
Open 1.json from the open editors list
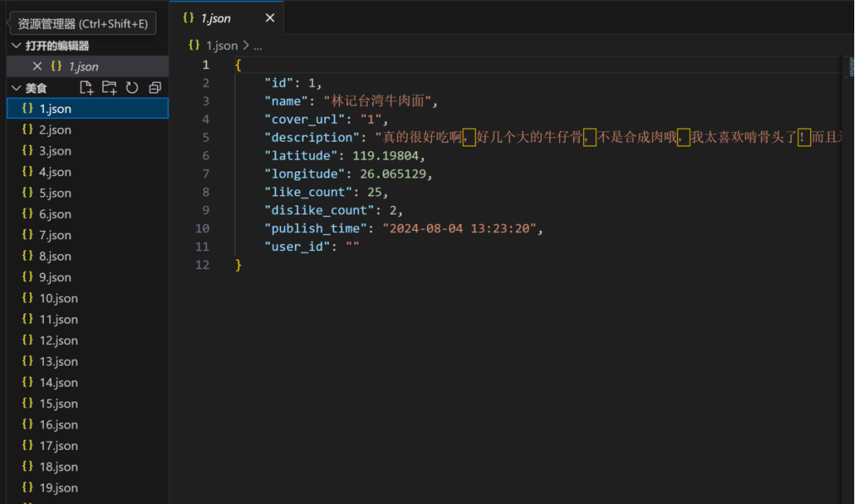(x=83, y=66)
